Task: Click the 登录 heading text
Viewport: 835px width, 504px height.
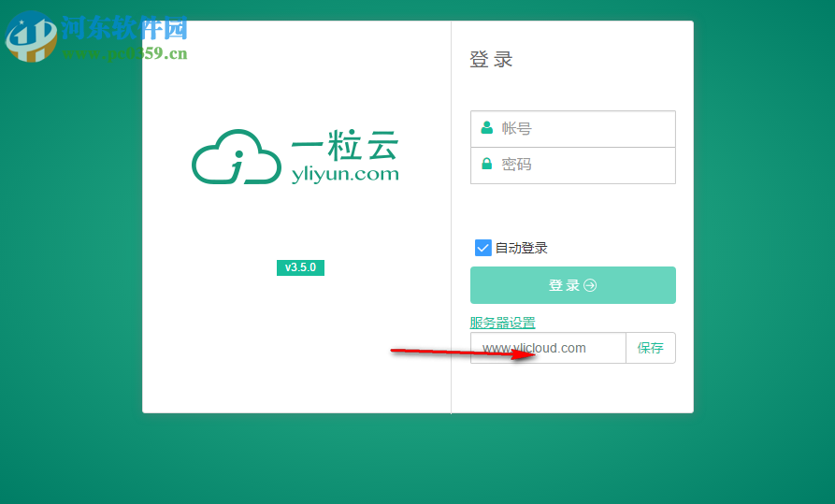Action: click(491, 59)
